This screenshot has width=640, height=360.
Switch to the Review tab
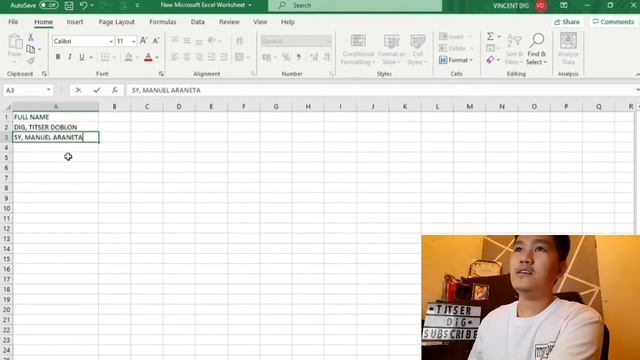coord(229,22)
